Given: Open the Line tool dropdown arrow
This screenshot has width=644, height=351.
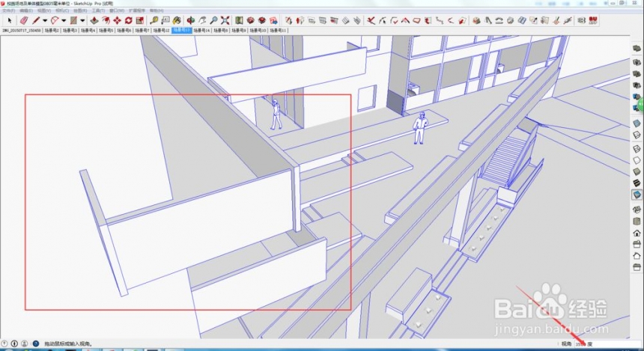Looking at the screenshot, I should point(45,20).
